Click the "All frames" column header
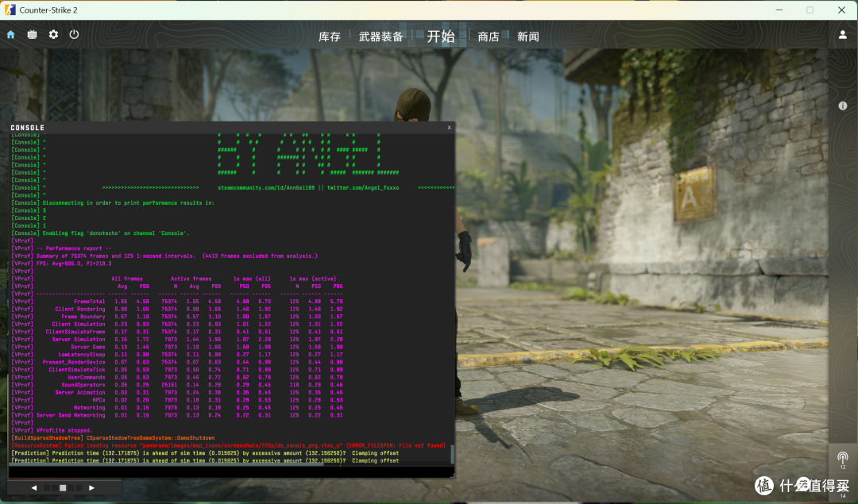Viewport: 858px width, 504px height. click(127, 279)
